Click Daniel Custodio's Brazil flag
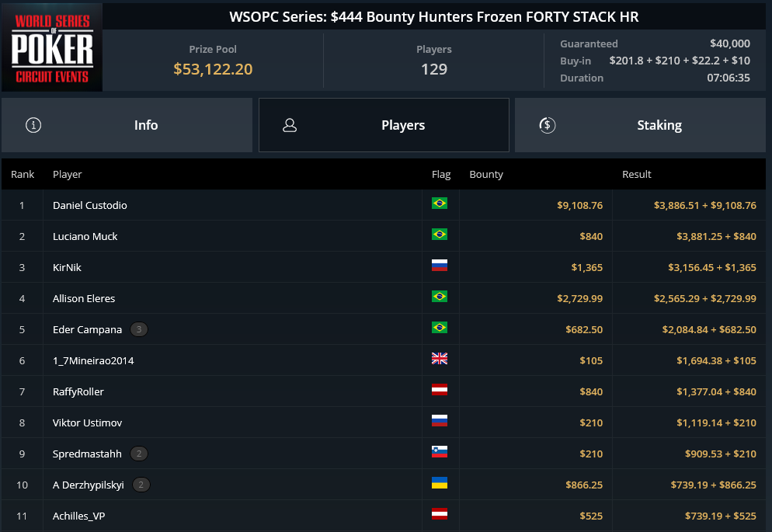 439,203
